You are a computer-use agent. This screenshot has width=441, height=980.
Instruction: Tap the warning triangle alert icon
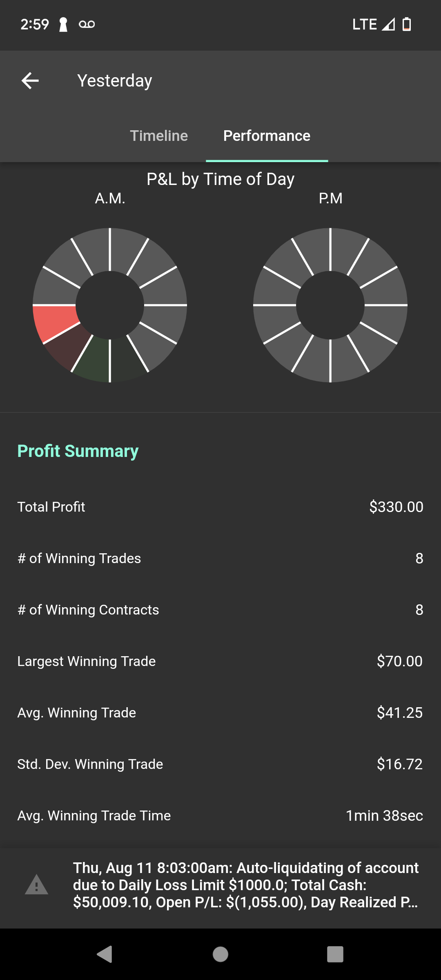click(x=37, y=884)
